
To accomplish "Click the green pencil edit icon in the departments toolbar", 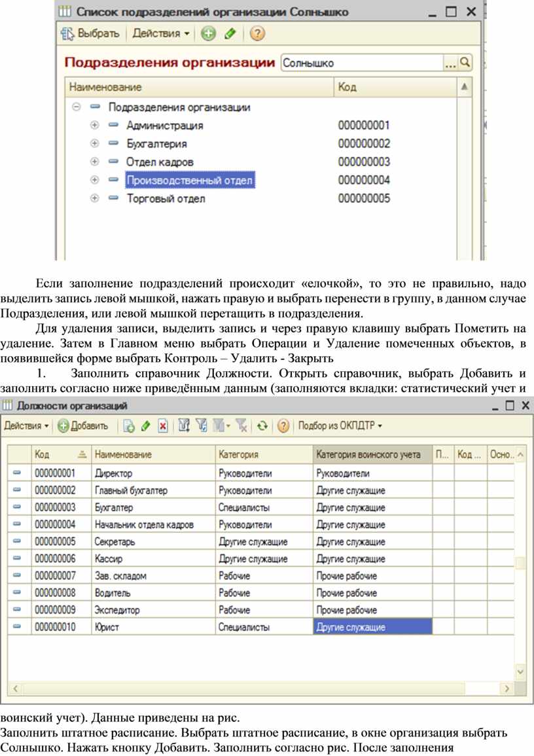I will [x=230, y=33].
